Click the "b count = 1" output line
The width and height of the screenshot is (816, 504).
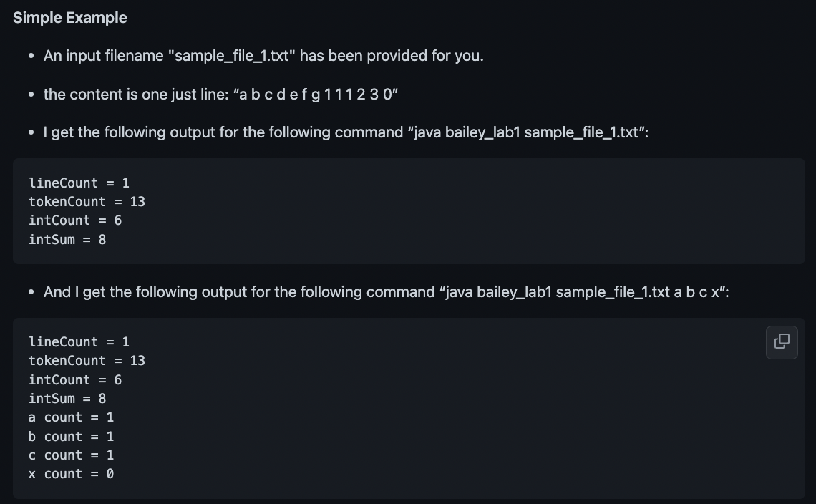coord(71,437)
